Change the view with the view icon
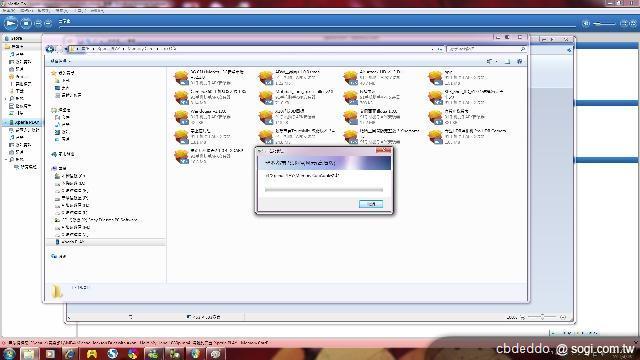 coord(489,62)
